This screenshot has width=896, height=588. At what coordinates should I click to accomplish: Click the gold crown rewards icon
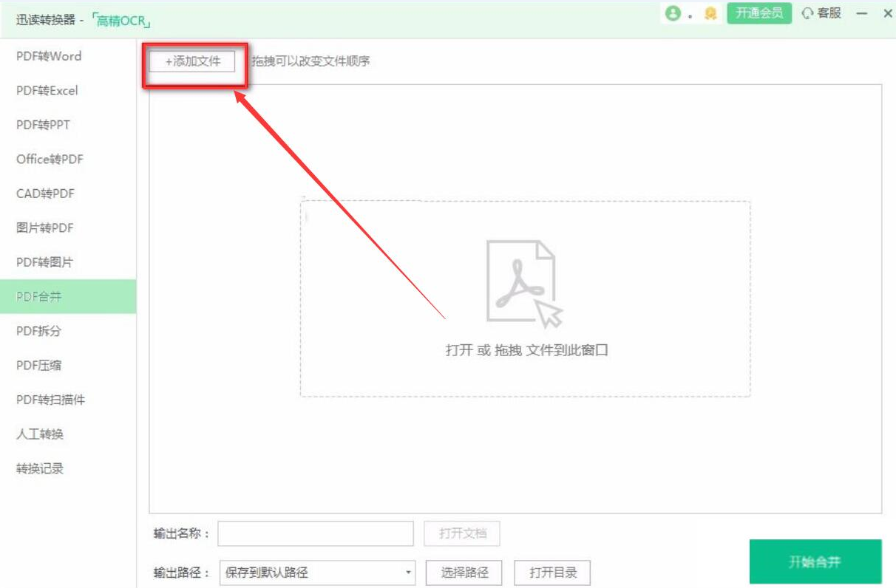[711, 13]
